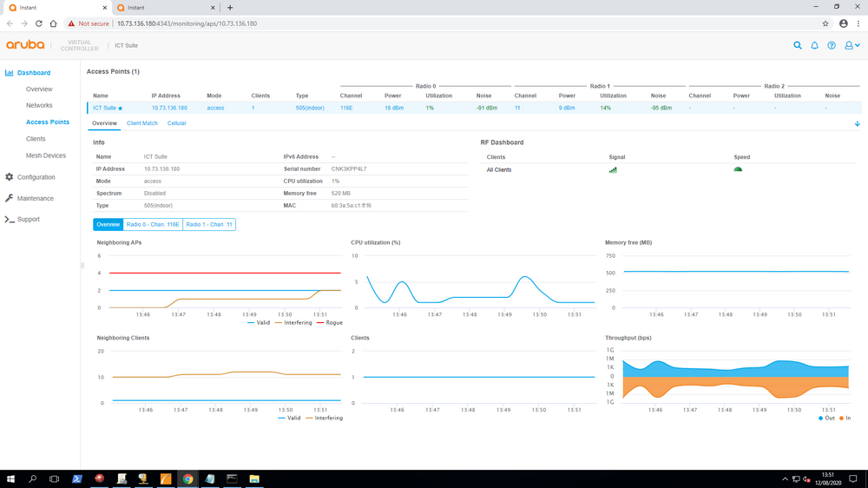This screenshot has width=868, height=488.
Task: Collapse access point details with down arrow
Action: point(857,123)
